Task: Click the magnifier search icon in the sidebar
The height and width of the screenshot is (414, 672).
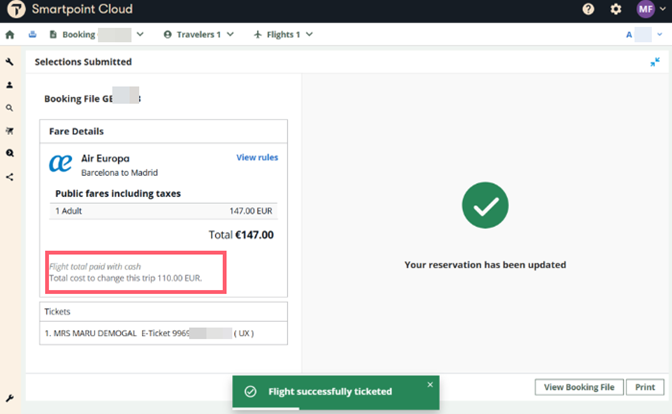Action: pos(10,108)
